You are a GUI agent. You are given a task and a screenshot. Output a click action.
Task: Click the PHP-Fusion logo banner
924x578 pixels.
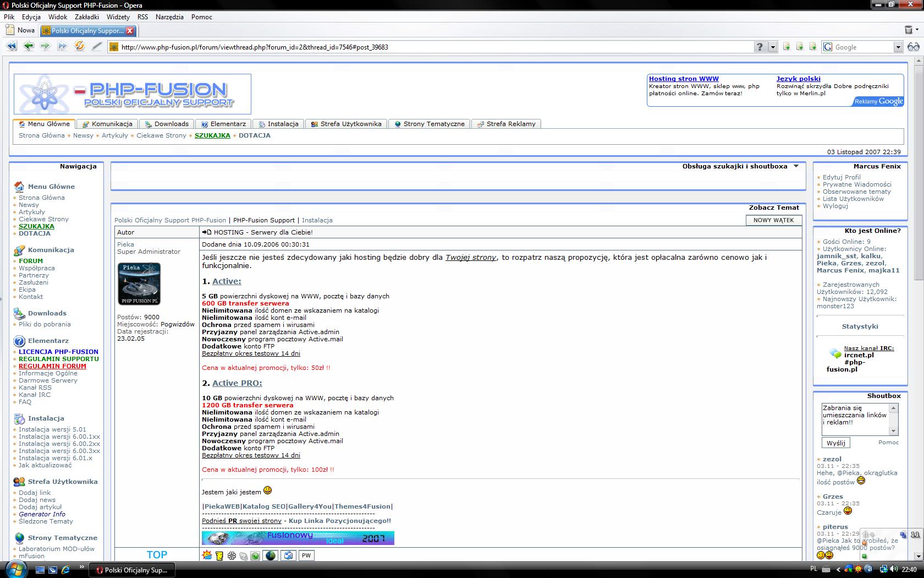(133, 94)
